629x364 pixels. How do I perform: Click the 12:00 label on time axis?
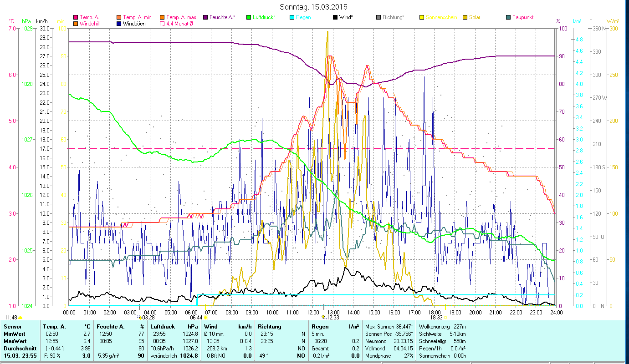point(313,313)
